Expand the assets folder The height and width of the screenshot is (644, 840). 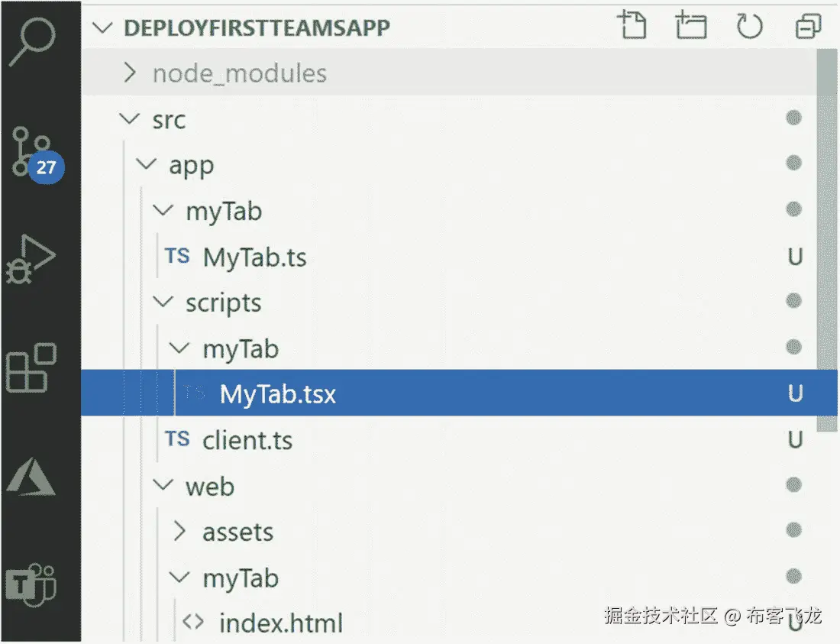(x=237, y=532)
